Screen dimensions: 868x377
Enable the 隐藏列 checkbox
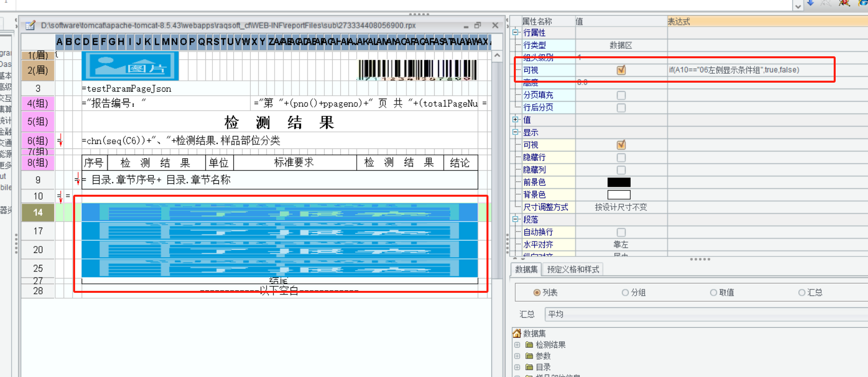tap(621, 170)
